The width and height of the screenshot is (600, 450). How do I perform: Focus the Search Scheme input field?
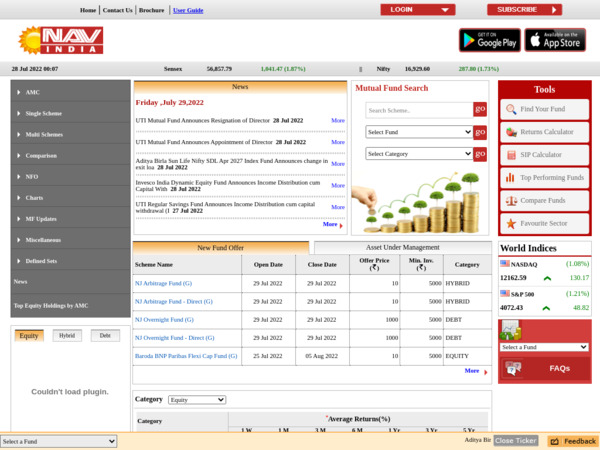419,110
